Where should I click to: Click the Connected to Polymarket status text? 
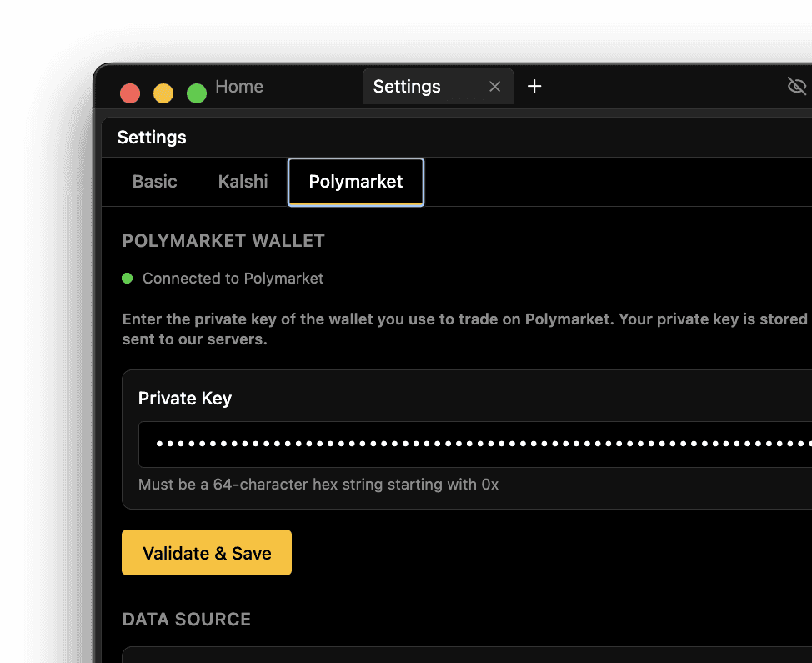(233, 279)
